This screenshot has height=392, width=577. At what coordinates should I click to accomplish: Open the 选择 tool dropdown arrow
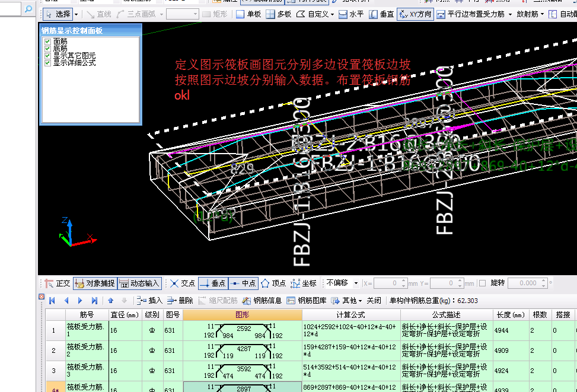coord(76,14)
